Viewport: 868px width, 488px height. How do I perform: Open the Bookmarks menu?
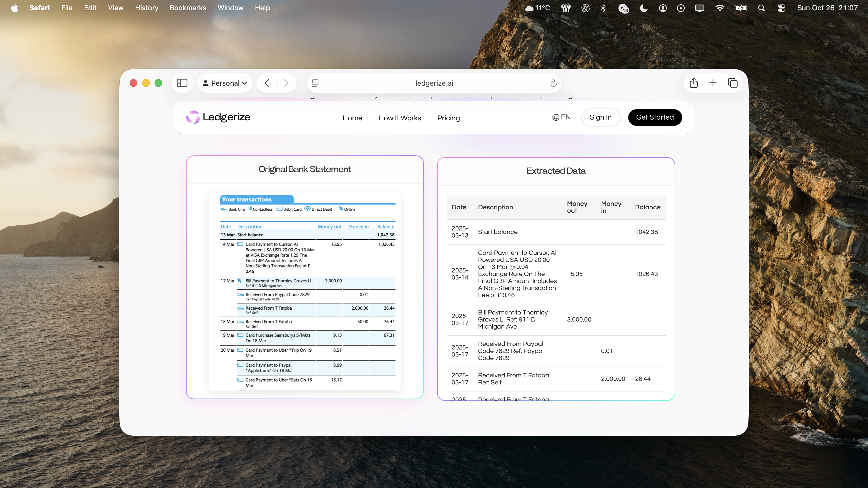[188, 8]
